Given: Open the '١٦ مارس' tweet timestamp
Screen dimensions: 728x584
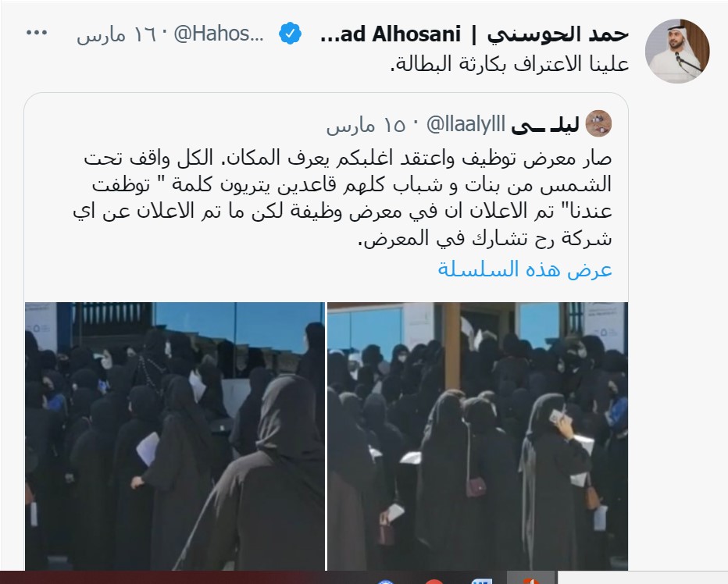Looking at the screenshot, I should point(116,35).
